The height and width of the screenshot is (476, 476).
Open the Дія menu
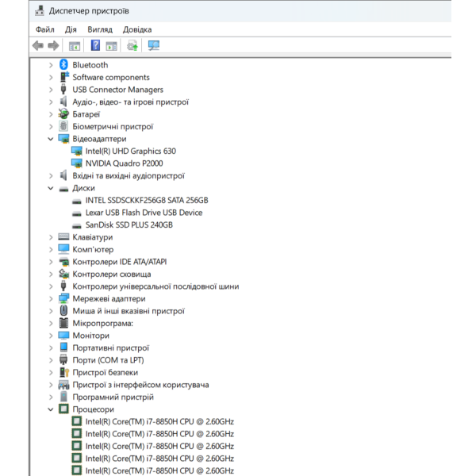tap(71, 29)
